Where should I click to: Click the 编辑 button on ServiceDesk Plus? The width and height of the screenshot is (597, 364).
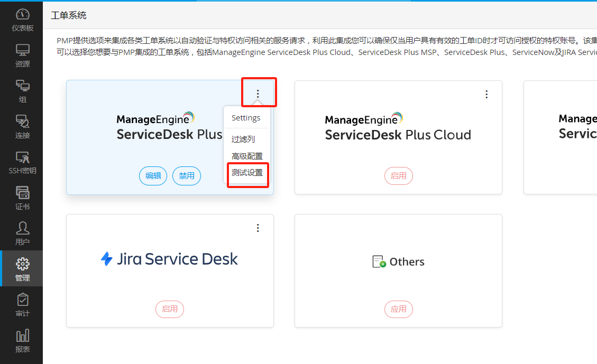(153, 176)
